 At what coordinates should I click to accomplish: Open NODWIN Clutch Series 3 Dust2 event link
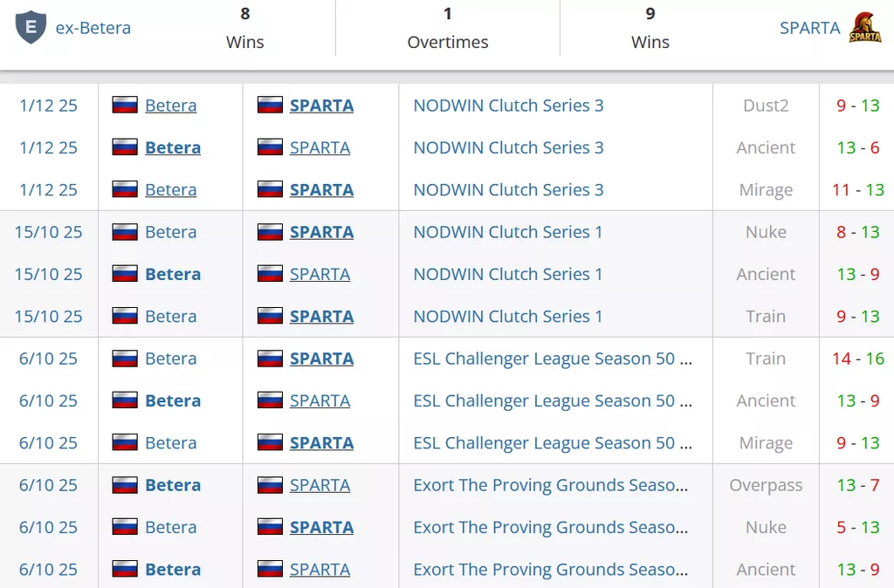tap(508, 106)
